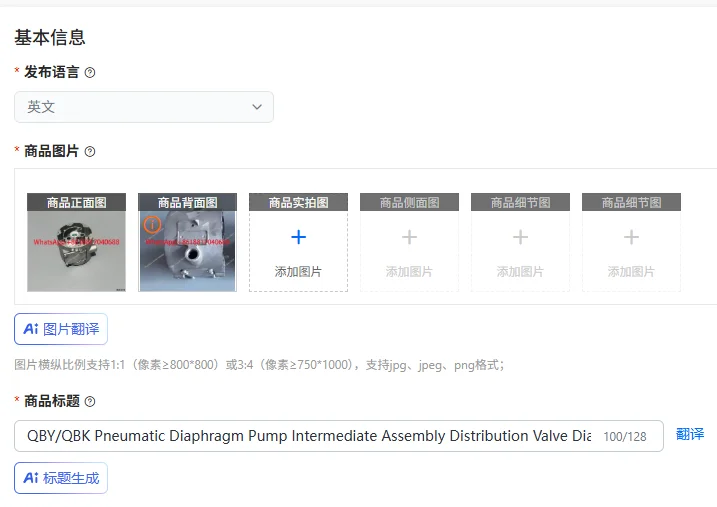Open the 发布语言 help question icon
Screen dimensions: 717x507
90,73
